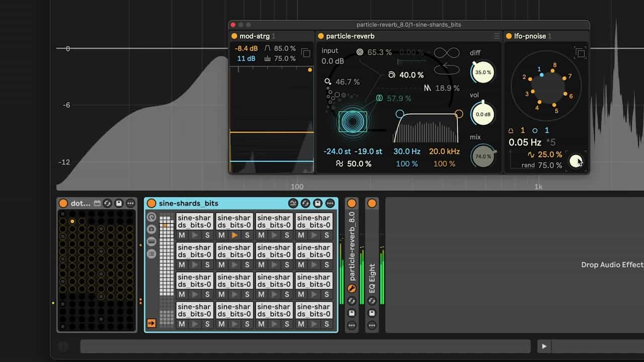Screen dimensions: 644x362
Task: Click the save icon on EQ Eight device
Action: pos(372,313)
